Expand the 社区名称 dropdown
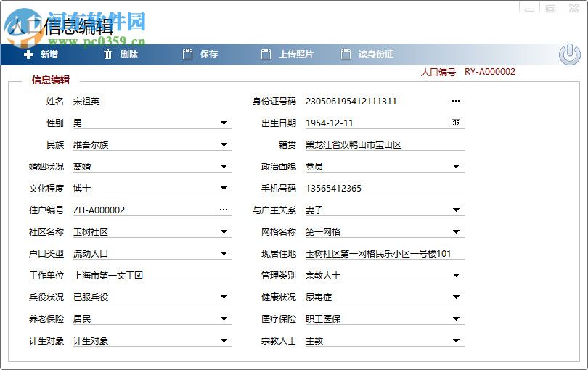 [x=224, y=231]
